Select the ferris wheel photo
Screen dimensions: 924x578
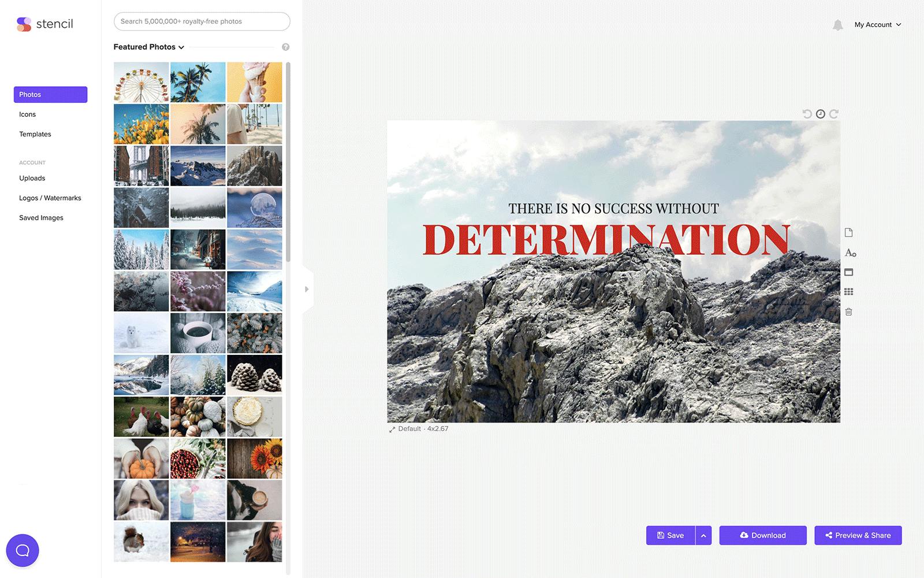coord(141,82)
